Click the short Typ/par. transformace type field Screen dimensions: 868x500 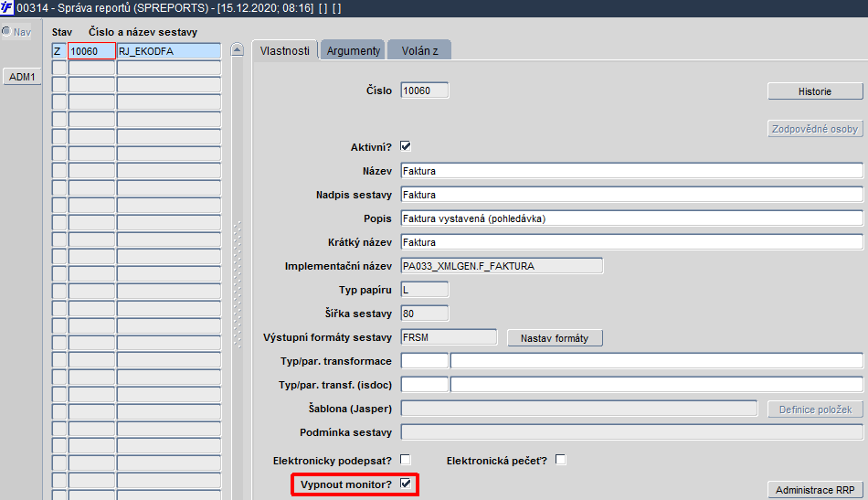tap(425, 361)
